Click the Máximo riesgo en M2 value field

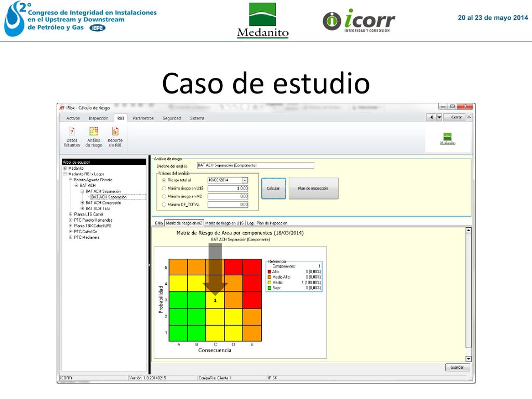point(228,196)
